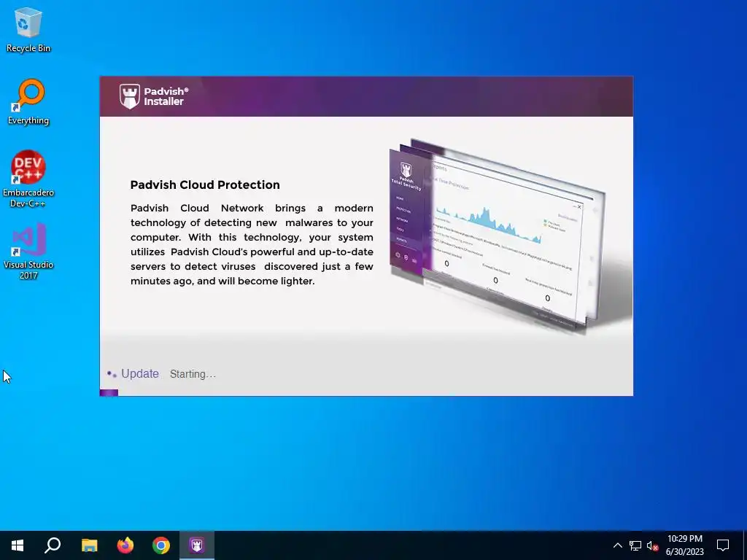Click the Starting… status text
The height and width of the screenshot is (560, 747).
point(193,374)
